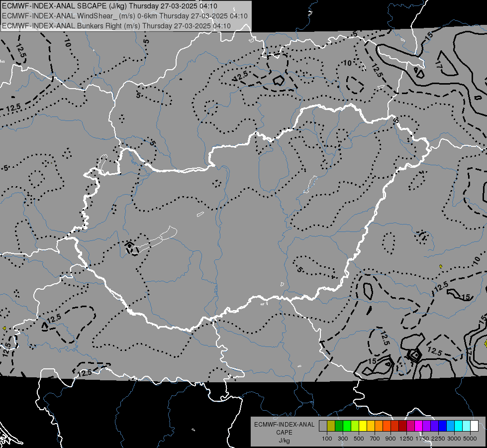Pick the dark green CAPE legend swatch
This screenshot has width=487, height=448.
coord(339,426)
